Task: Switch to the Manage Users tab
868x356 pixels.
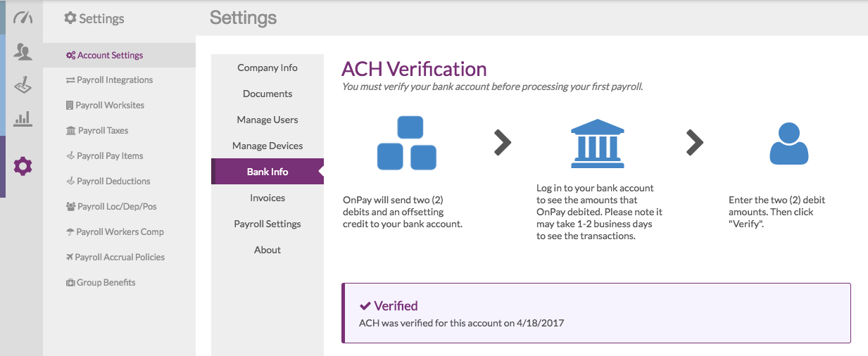Action: pos(268,120)
